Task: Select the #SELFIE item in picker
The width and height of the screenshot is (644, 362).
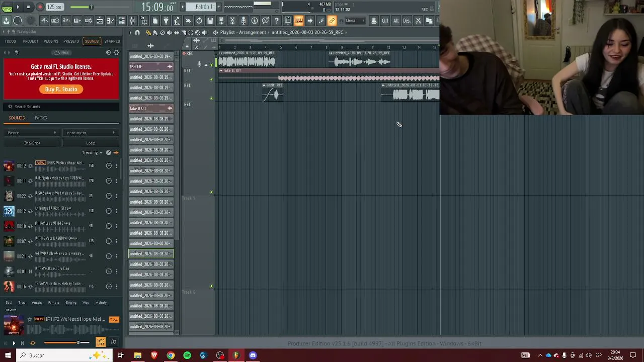Action: coord(151,67)
